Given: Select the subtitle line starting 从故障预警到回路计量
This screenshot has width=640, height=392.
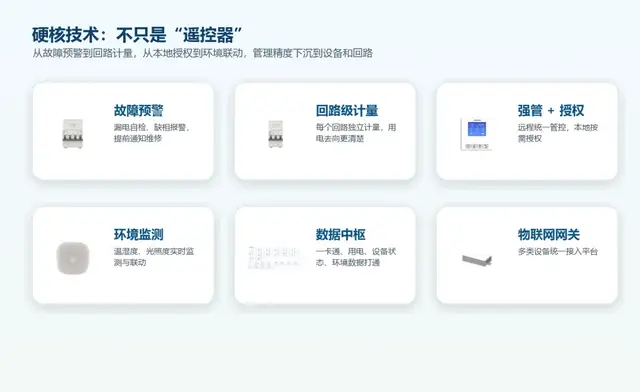Looking at the screenshot, I should [x=202, y=53].
